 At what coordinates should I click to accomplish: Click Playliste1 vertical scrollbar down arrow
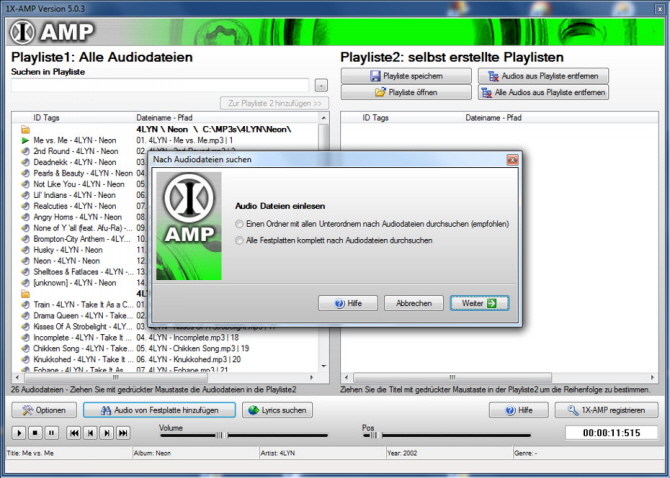click(324, 366)
